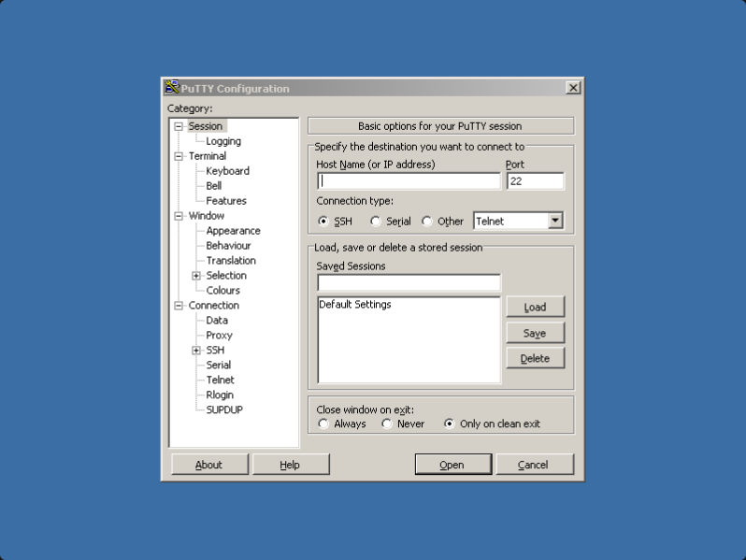Image resolution: width=746 pixels, height=560 pixels.
Task: Open Keyboard settings category
Action: pyautogui.click(x=227, y=171)
